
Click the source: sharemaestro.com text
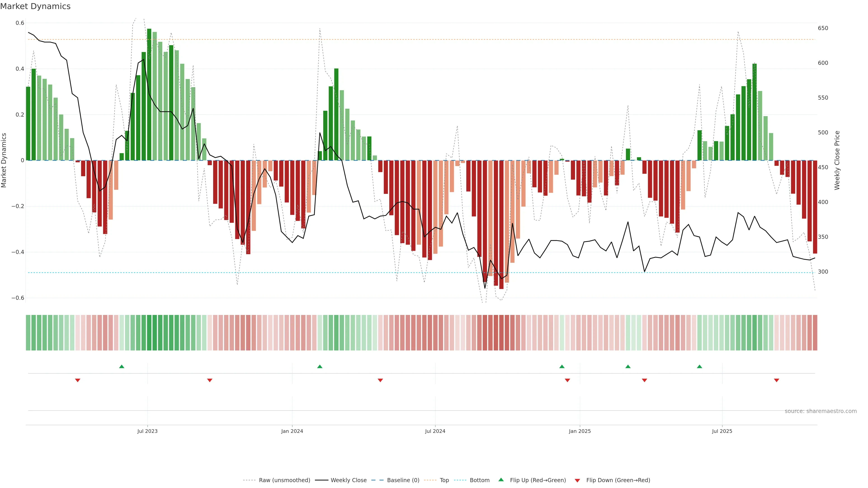pyautogui.click(x=821, y=411)
